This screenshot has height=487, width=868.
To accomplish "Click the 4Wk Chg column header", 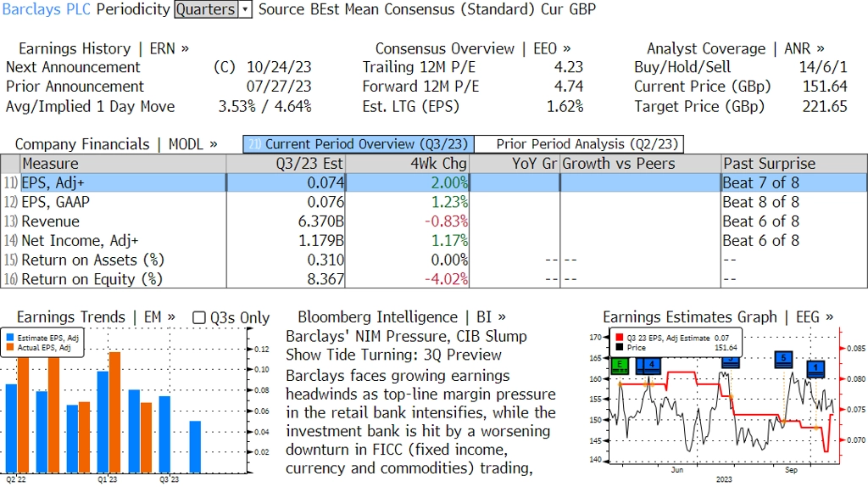I will pos(407,164).
